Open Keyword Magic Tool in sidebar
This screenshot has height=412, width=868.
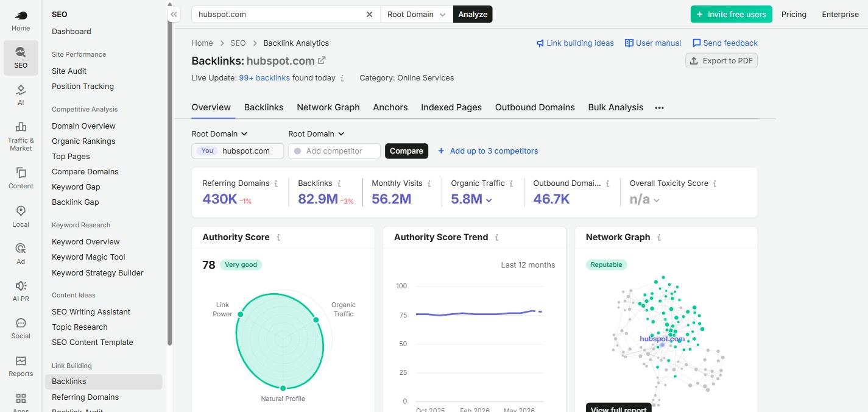tap(88, 257)
